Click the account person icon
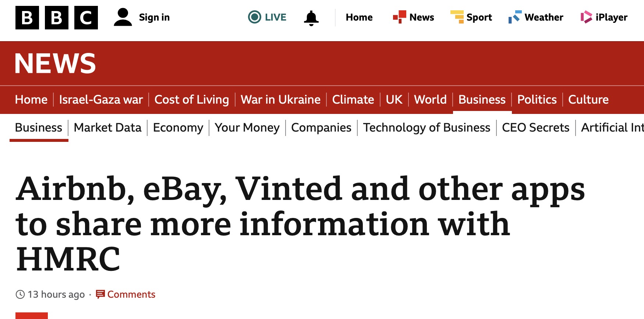This screenshot has height=319, width=644. pyautogui.click(x=123, y=17)
